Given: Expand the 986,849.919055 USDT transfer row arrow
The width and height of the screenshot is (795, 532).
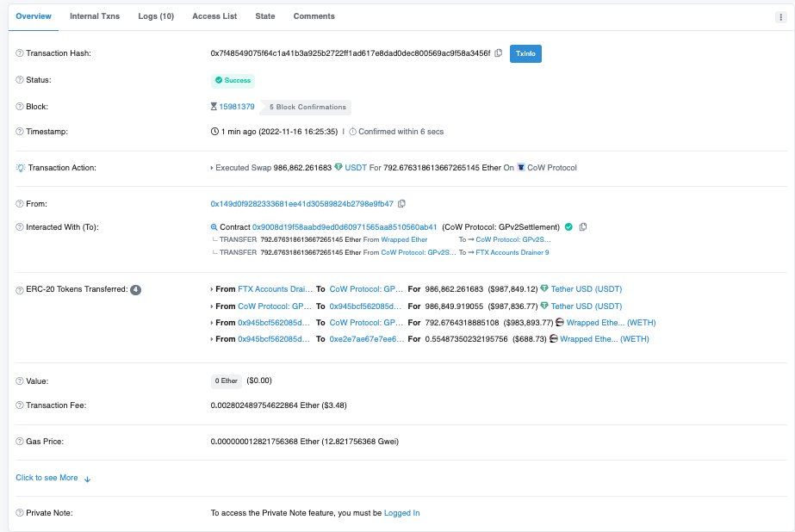Looking at the screenshot, I should click(x=212, y=306).
